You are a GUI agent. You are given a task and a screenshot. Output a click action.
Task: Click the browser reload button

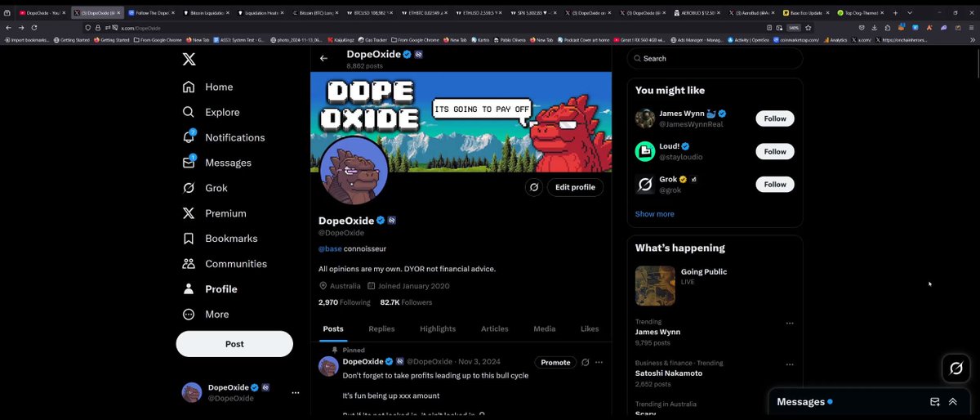[x=33, y=27]
